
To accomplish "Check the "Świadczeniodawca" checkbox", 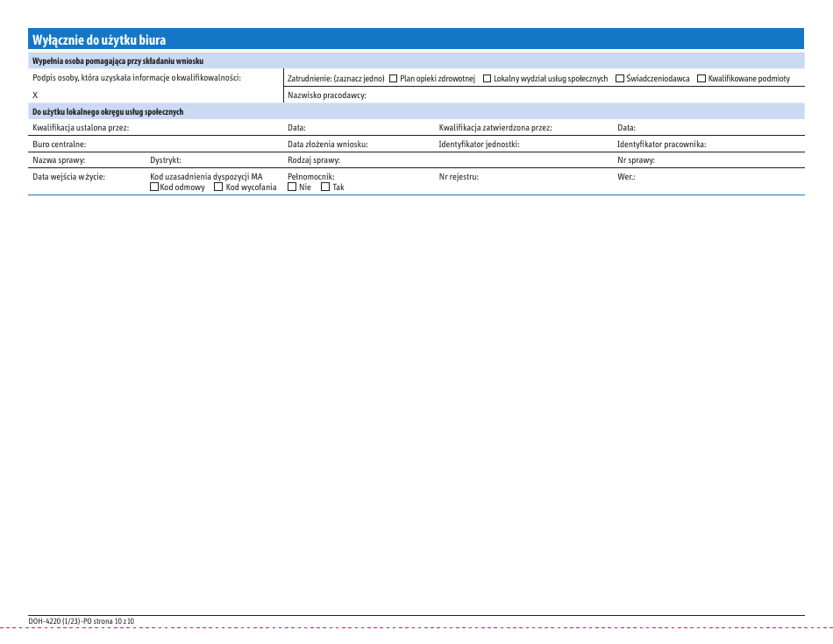I will point(618,78).
